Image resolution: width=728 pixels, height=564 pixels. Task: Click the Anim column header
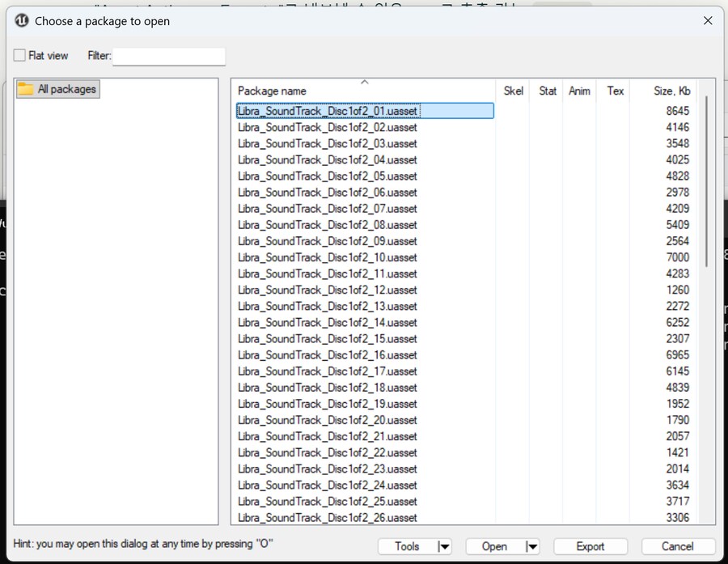coord(579,91)
